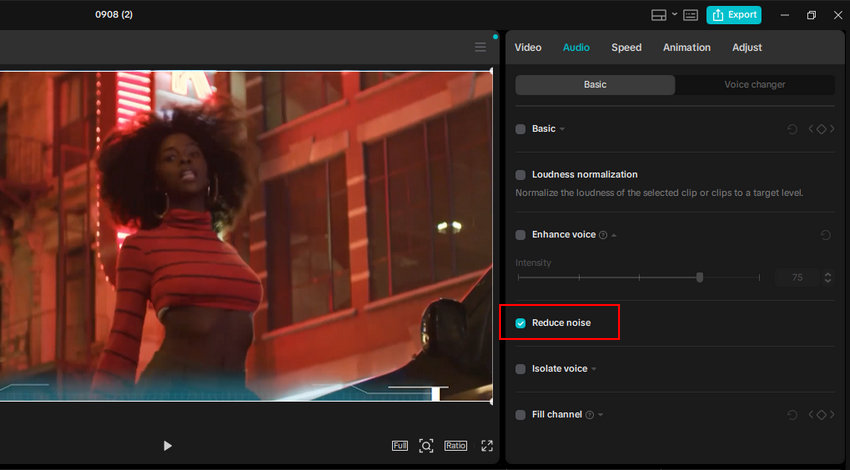Minimize the application window
This screenshot has height=470, width=850.
pos(784,15)
